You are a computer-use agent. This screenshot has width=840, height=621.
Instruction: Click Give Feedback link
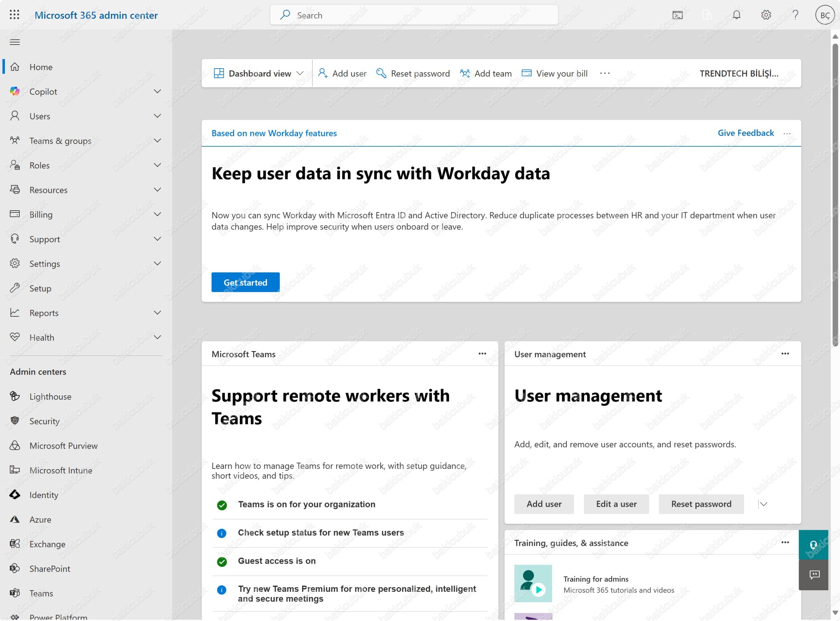745,133
